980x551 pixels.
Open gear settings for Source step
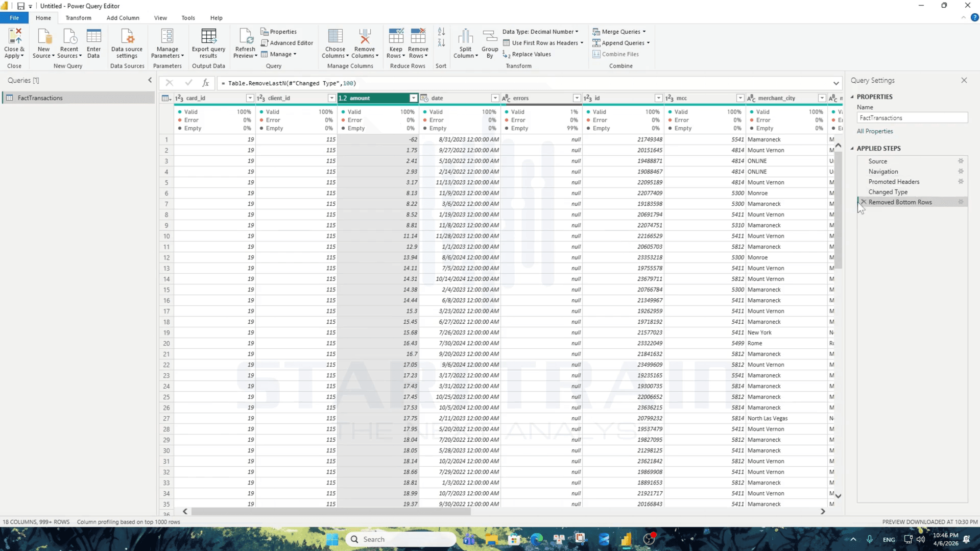point(961,161)
